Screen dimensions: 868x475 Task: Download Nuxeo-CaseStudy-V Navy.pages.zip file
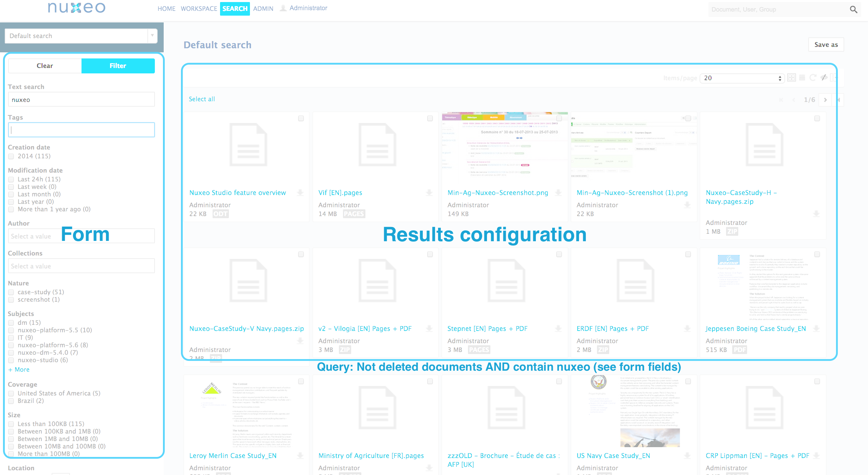tap(300, 340)
